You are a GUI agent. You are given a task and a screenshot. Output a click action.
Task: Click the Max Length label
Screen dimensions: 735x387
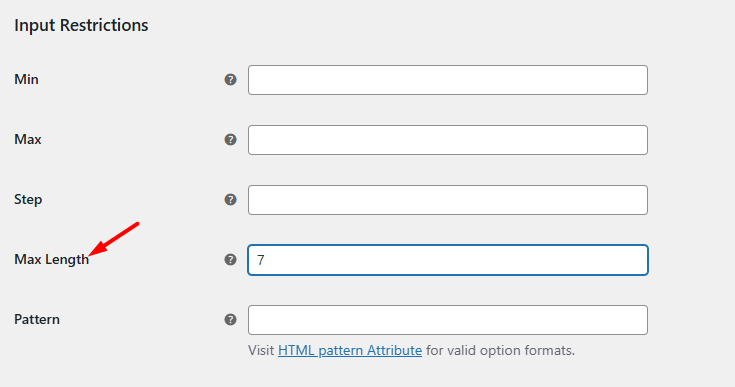coord(52,260)
